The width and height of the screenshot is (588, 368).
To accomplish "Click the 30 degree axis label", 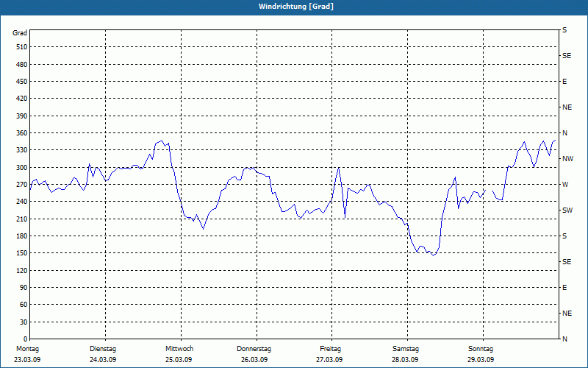I will point(24,322).
